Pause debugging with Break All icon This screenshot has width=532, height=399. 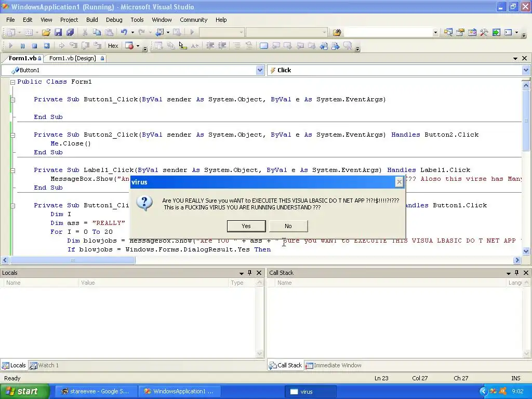tap(22, 46)
